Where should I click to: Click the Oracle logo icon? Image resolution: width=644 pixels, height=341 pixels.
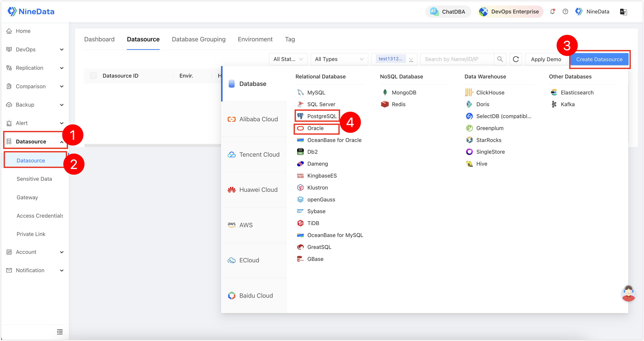pos(300,128)
